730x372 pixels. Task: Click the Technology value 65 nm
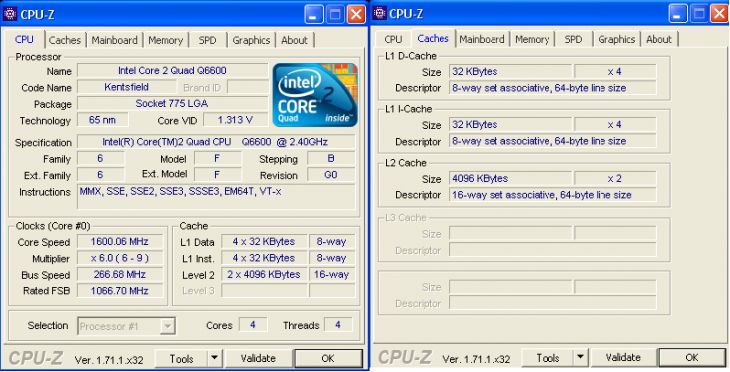[102, 120]
